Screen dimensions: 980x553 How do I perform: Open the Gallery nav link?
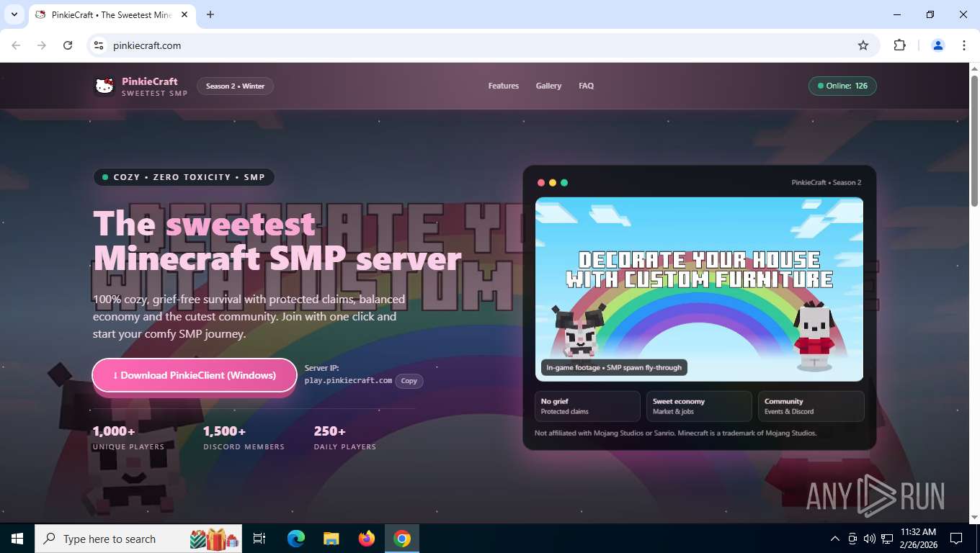(x=548, y=86)
